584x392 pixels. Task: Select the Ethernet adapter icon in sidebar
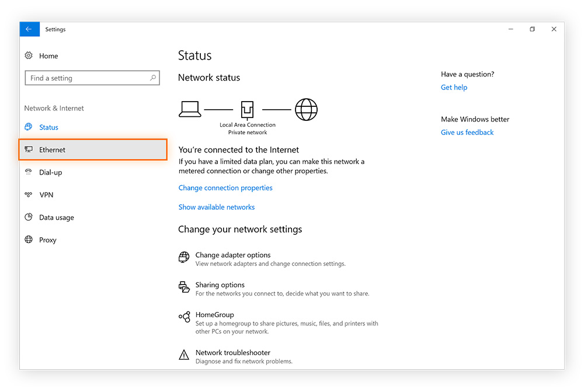coord(29,150)
